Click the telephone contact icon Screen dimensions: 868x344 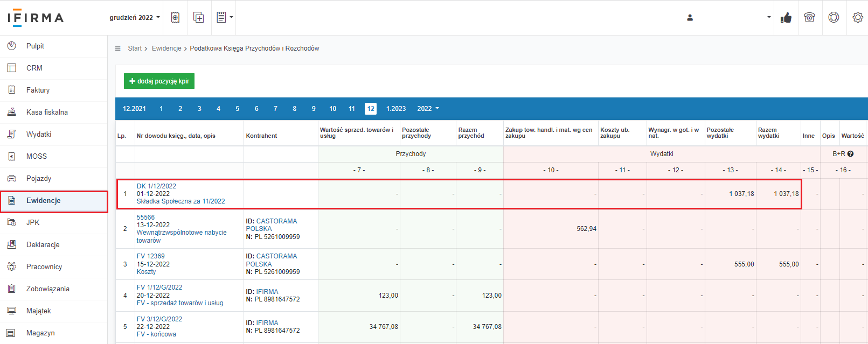coord(809,17)
